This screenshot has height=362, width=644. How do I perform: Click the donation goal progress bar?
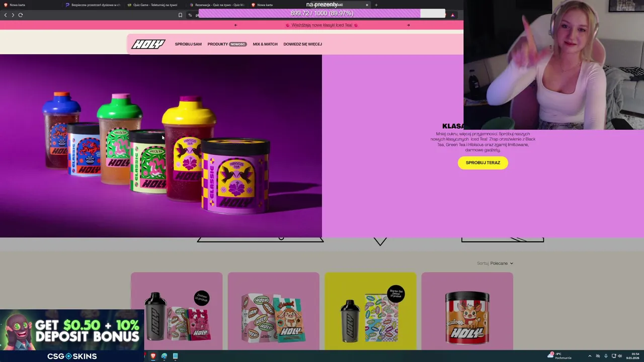(322, 14)
